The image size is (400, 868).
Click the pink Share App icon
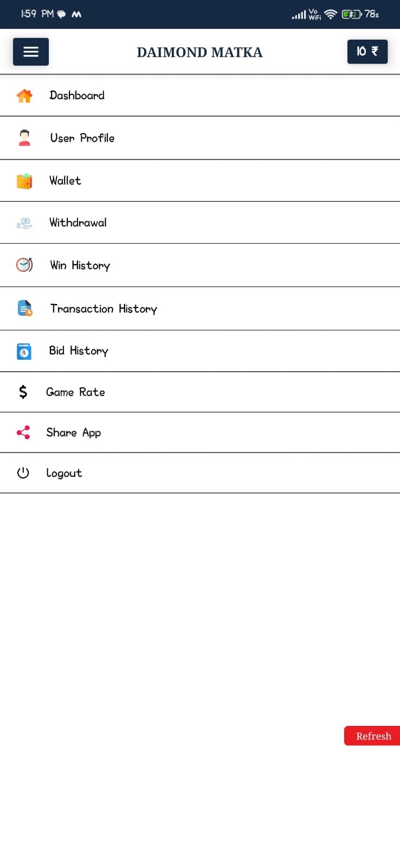(23, 432)
